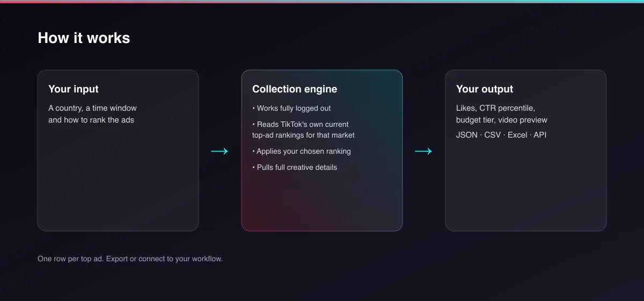Viewport: 644px width, 301px height.
Task: Click the 'How it works' heading
Action: 84,38
